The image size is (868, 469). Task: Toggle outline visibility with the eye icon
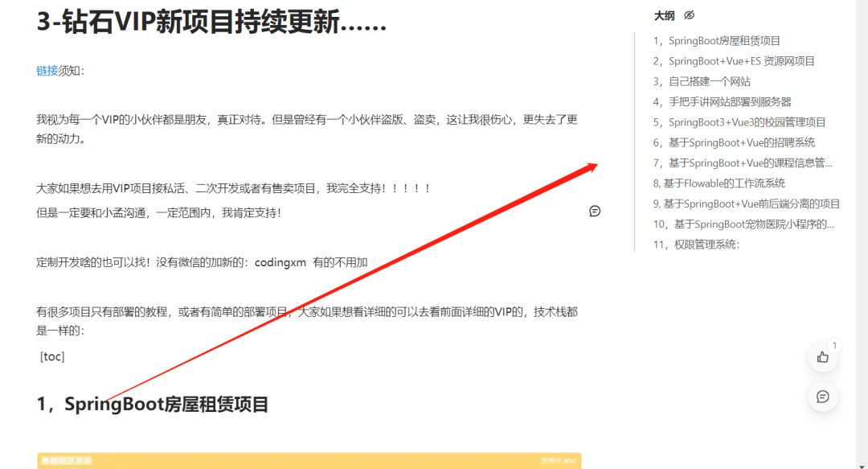coord(688,14)
